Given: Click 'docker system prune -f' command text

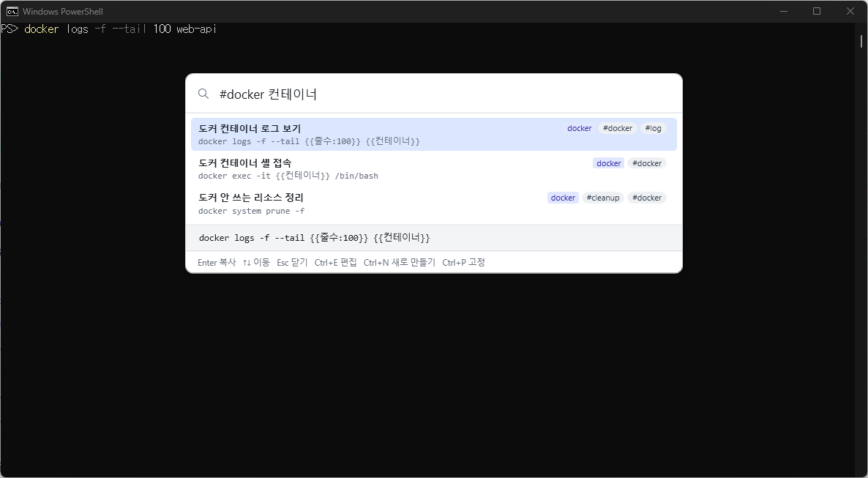Looking at the screenshot, I should click(251, 211).
